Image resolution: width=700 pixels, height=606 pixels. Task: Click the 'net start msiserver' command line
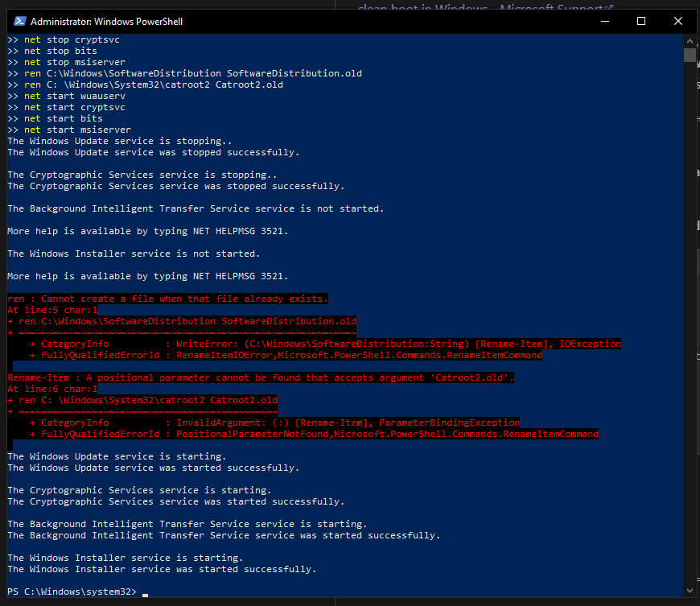(69, 130)
